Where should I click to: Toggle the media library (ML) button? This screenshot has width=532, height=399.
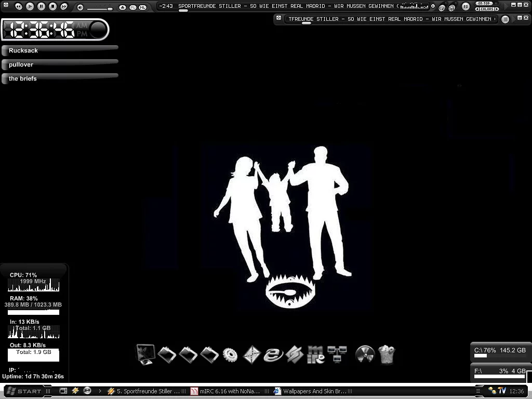point(142,7)
